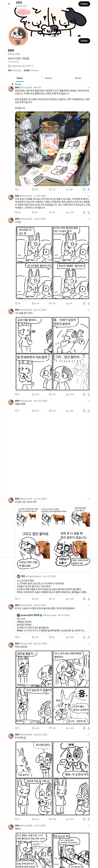
Task: Bookmark the Jul 26, 2025 post
Action: pyautogui.click(x=84, y=212)
